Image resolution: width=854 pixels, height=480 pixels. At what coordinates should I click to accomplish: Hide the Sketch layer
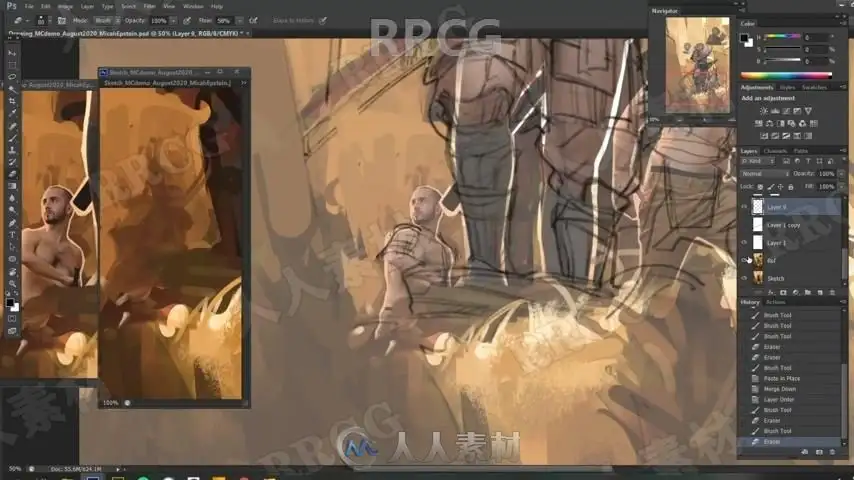[744, 278]
